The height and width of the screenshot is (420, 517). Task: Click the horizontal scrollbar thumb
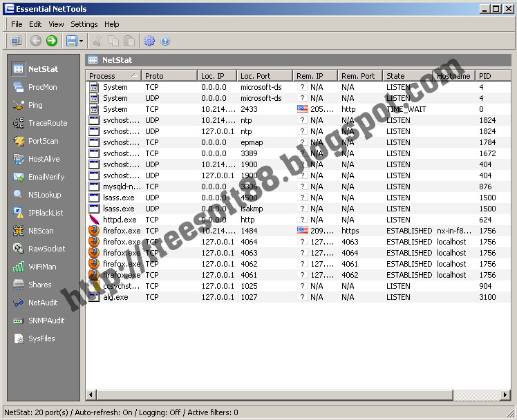pyautogui.click(x=274, y=394)
